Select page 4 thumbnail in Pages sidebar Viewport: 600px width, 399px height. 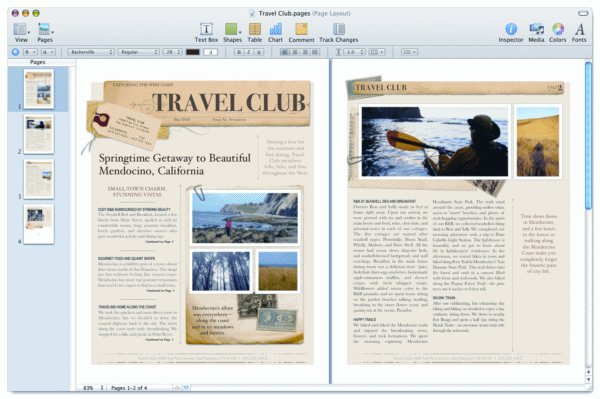(39, 224)
